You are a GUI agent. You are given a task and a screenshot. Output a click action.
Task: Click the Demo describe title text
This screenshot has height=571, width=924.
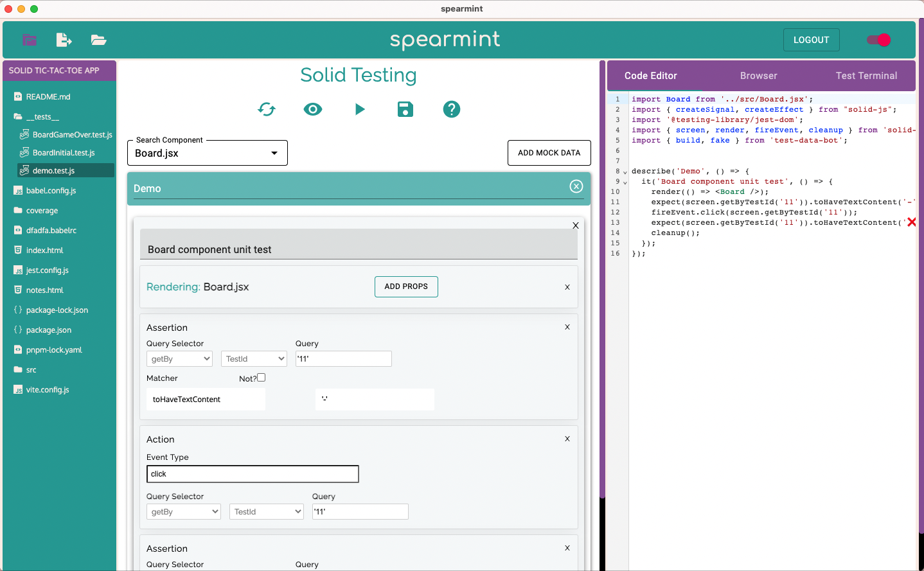coord(147,189)
